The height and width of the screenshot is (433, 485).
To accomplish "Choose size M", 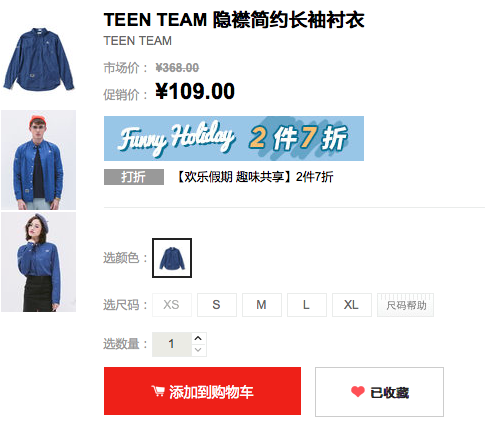I will point(262,305).
